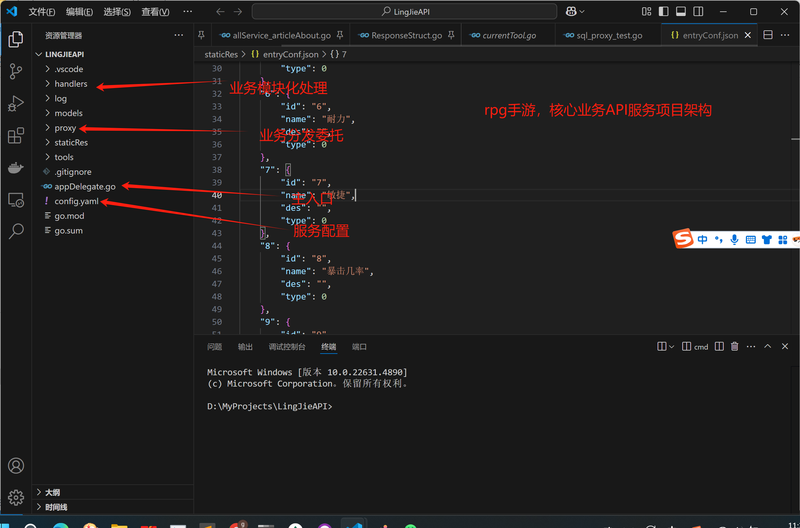Open the 选择(S) menu
The height and width of the screenshot is (528, 800).
[117, 12]
